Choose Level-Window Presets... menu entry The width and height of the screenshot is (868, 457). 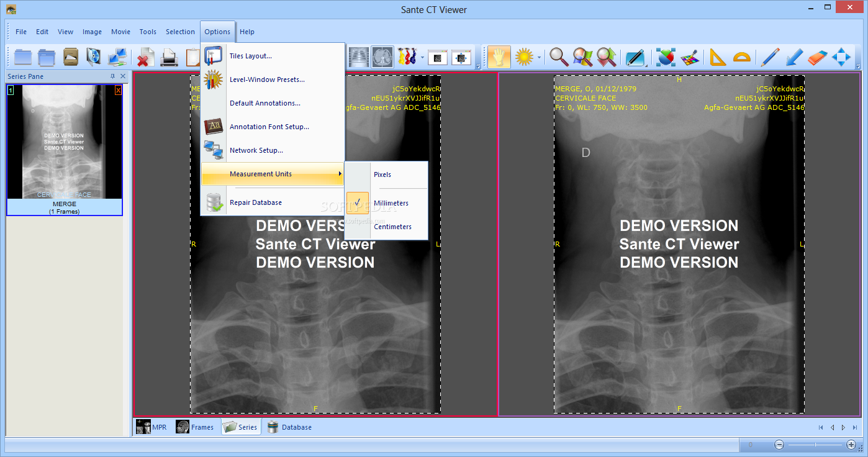(273, 79)
